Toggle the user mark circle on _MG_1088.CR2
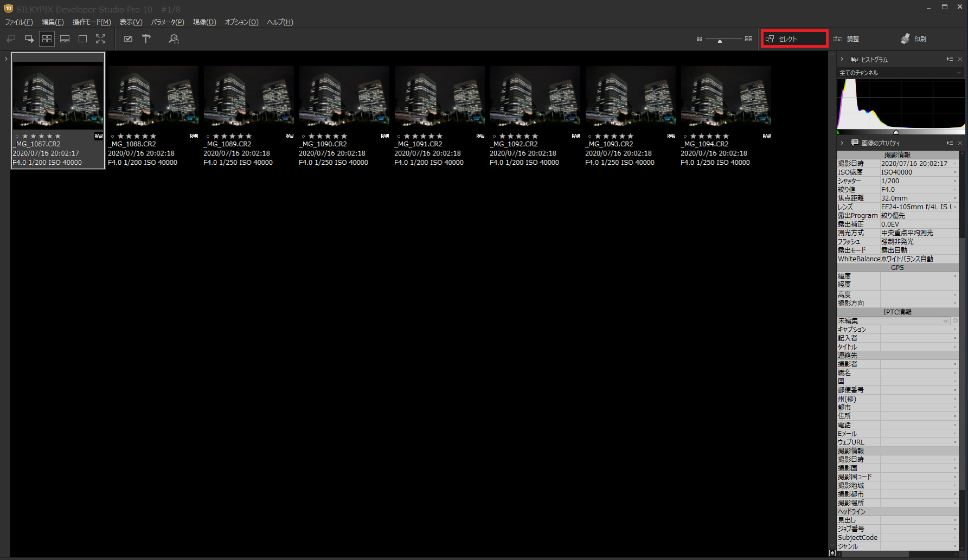The width and height of the screenshot is (968, 560). click(113, 136)
